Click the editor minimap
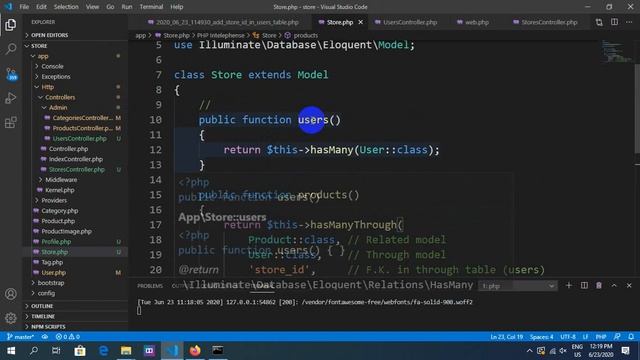The width and height of the screenshot is (640, 360). 616,51
